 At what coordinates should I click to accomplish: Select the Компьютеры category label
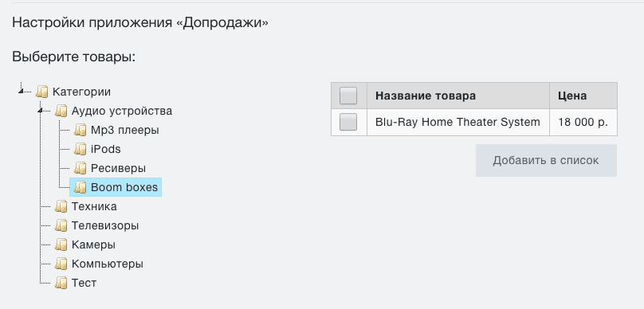107,264
